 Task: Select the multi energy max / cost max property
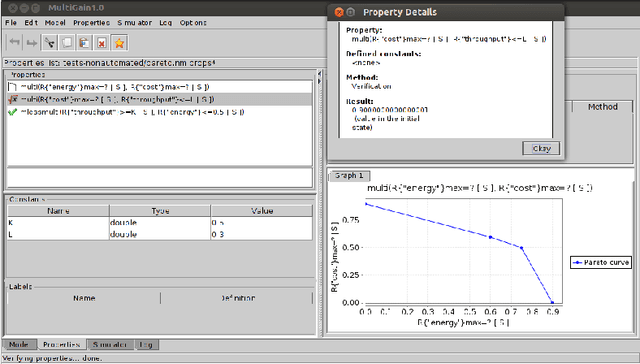160,87
